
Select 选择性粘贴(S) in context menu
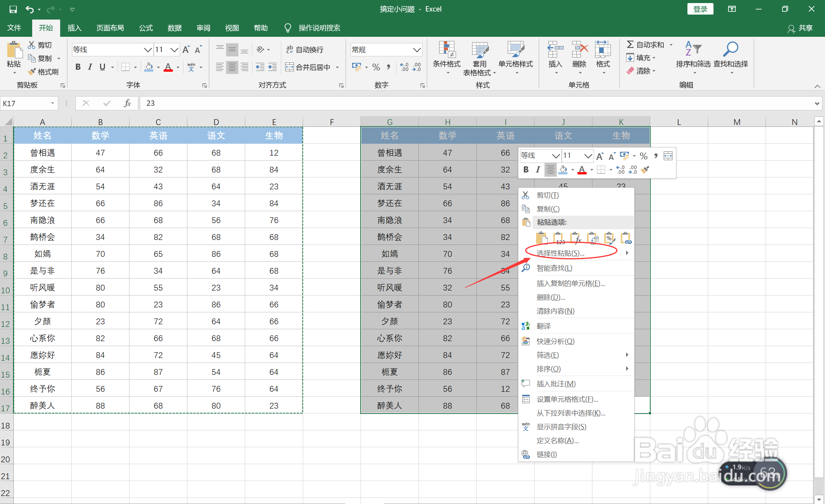[x=560, y=253]
